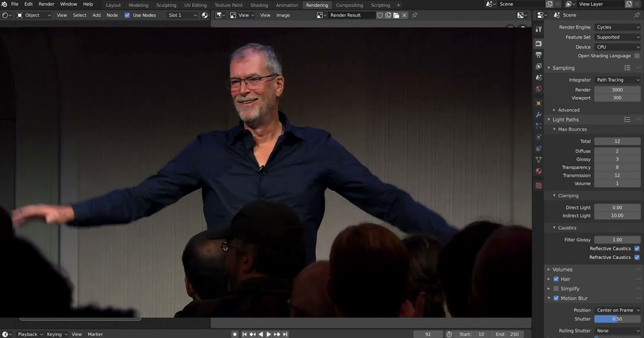Click the fake user shield icon
644x338 pixels.
tap(380, 15)
